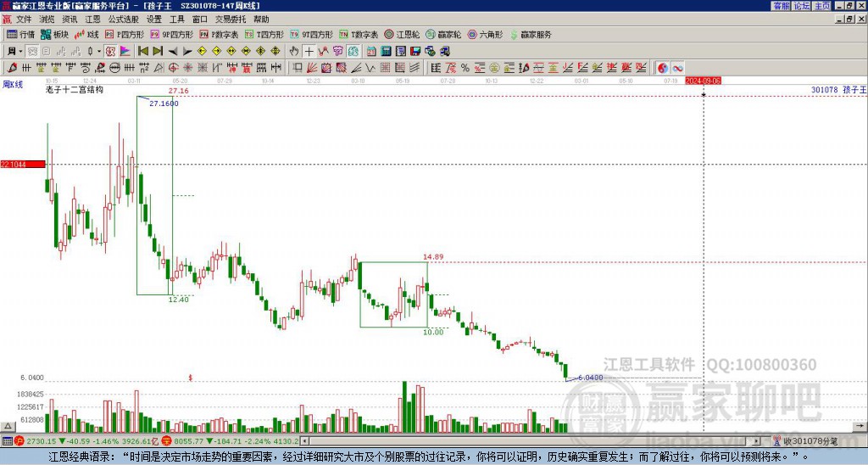868x465 pixels.
Task: Open the 浏览 menu
Action: (47, 20)
